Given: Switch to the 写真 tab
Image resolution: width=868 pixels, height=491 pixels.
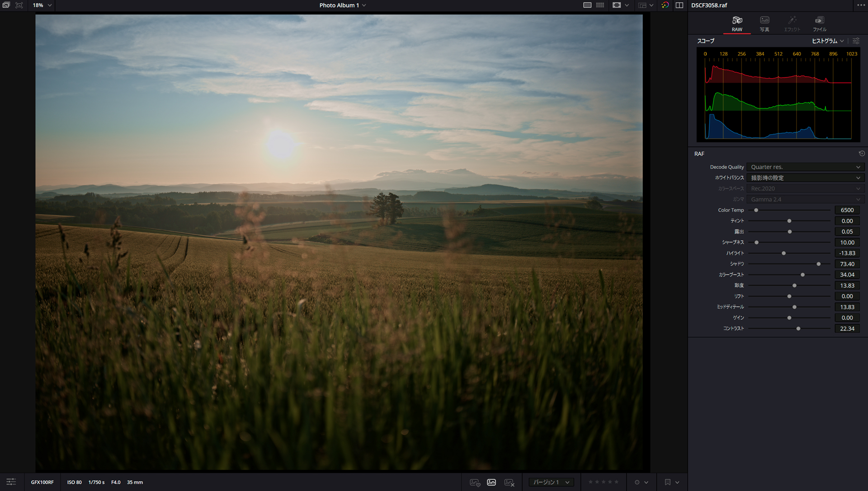Looking at the screenshot, I should 764,24.
